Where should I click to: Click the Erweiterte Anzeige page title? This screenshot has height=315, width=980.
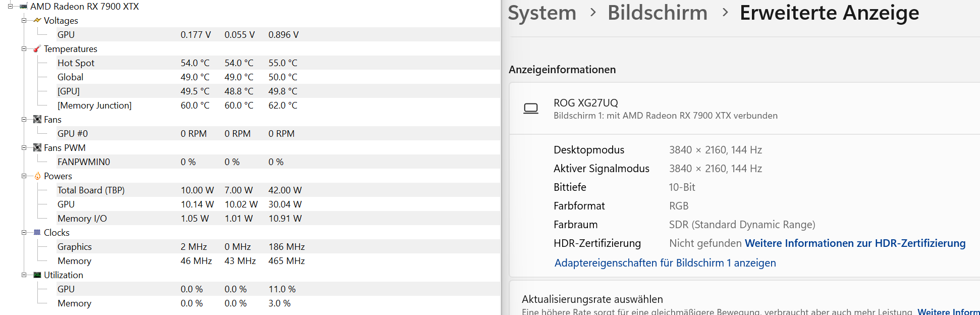[830, 13]
